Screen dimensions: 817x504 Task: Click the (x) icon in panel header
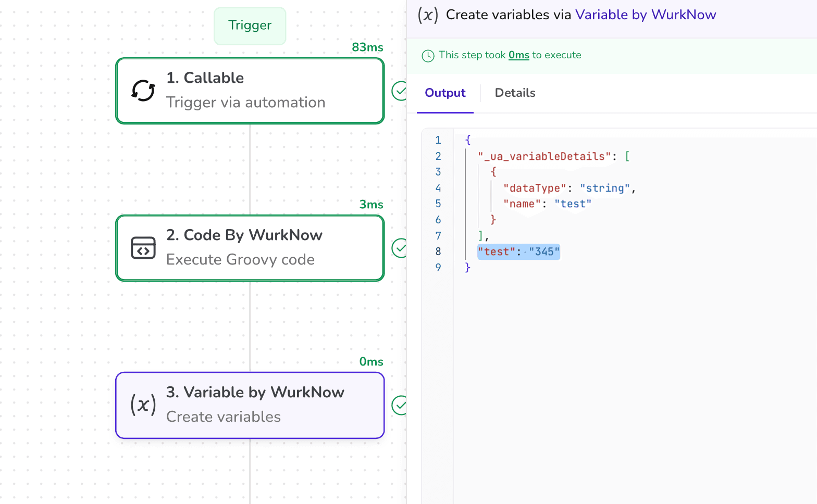pos(428,15)
